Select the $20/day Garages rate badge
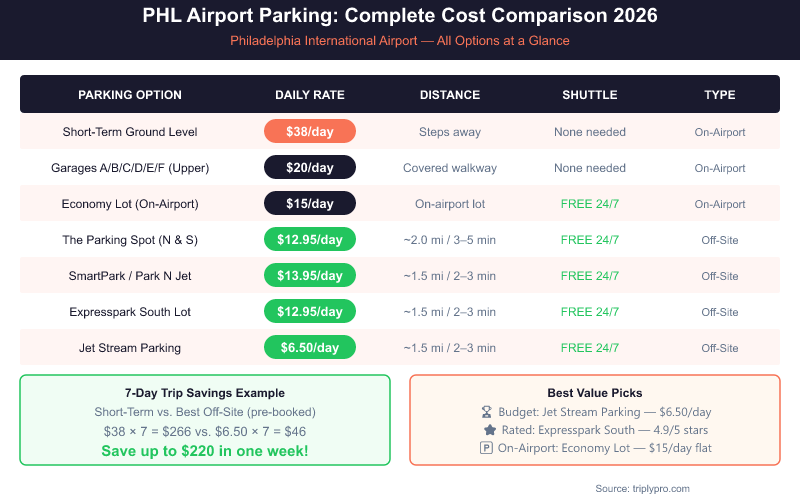The image size is (800, 500). [310, 168]
